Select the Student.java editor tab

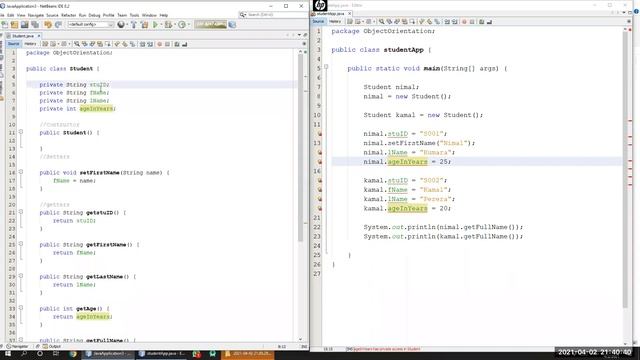click(22, 36)
